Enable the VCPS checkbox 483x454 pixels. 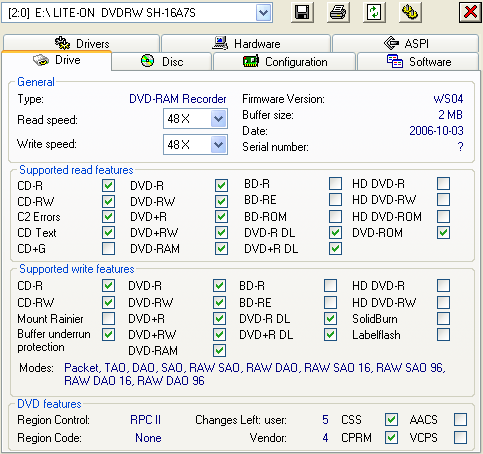coord(460,438)
